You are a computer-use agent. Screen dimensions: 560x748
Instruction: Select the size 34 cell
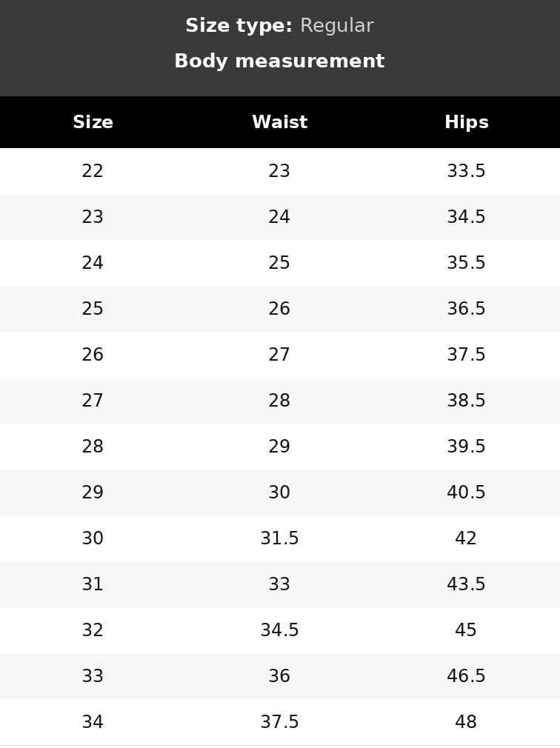pyautogui.click(x=93, y=722)
